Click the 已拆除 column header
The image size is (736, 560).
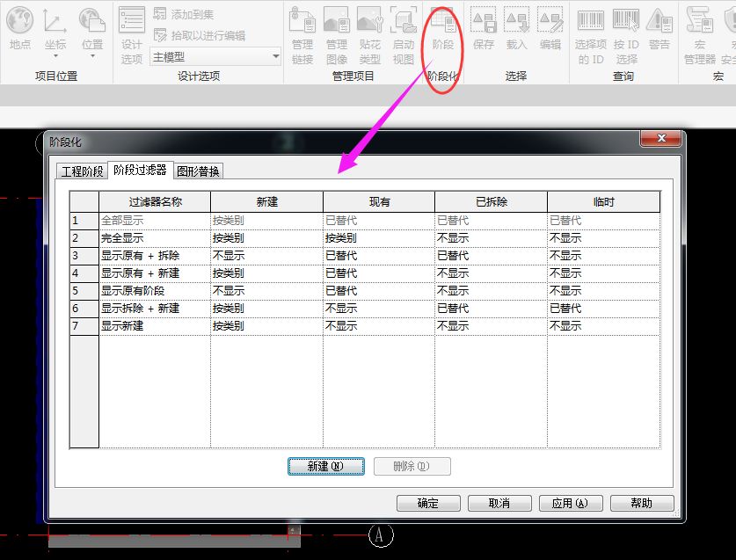point(492,202)
